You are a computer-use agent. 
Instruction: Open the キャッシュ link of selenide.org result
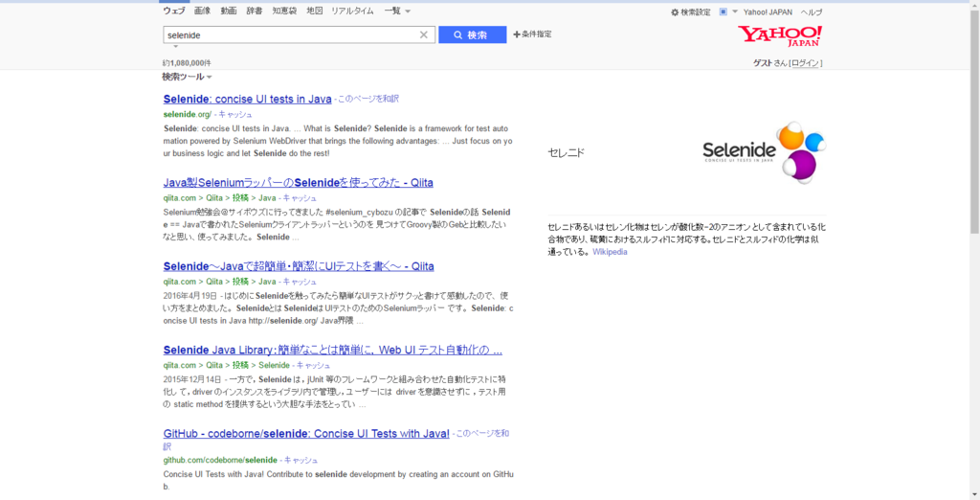(235, 115)
